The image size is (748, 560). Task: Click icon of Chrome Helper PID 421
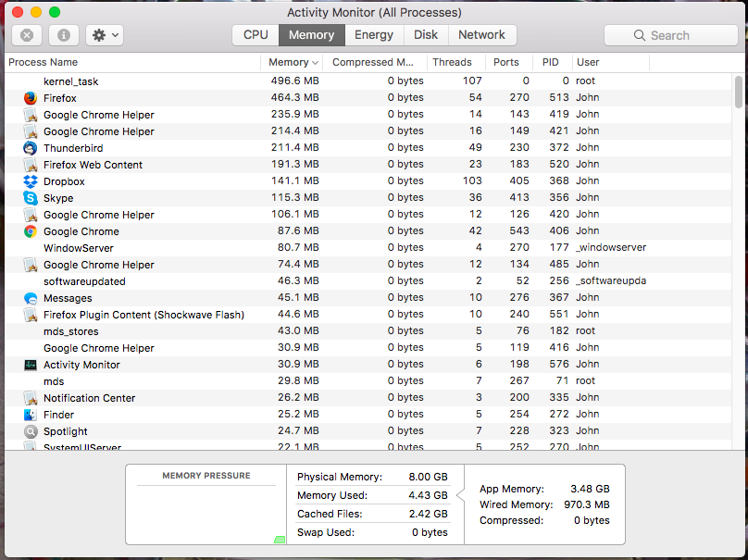(31, 131)
